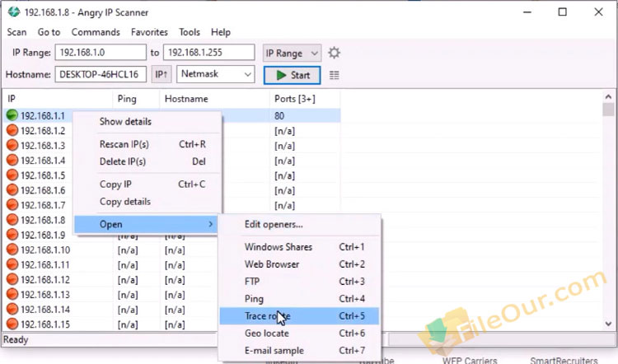Select the 192.168.1.7 row
The width and height of the screenshot is (618, 364).
click(43, 205)
